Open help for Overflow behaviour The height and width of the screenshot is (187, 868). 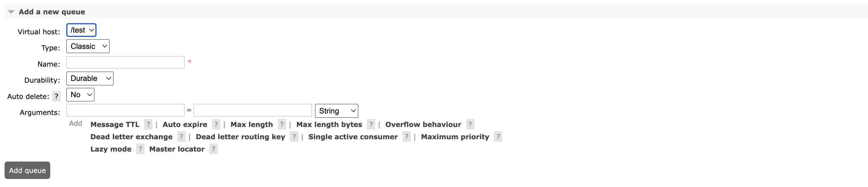pos(470,125)
